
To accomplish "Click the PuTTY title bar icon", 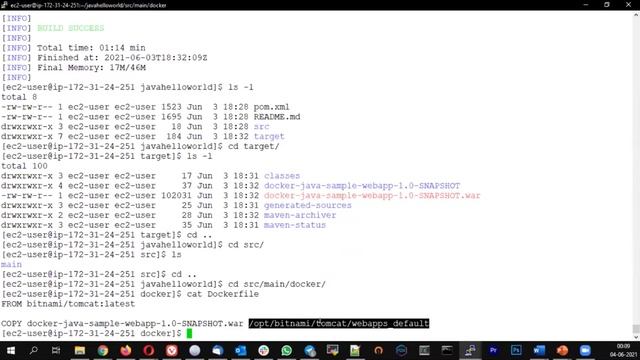I will tap(4, 5).
